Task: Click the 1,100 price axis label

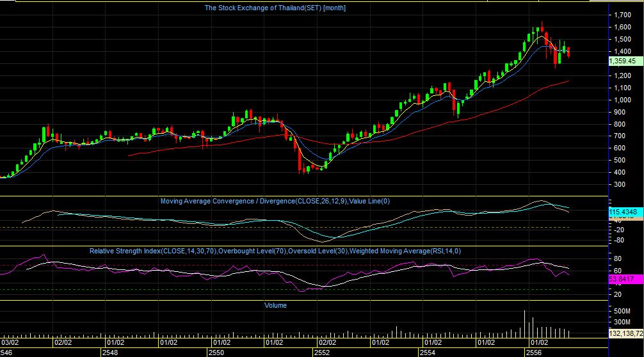Action: 623,88
